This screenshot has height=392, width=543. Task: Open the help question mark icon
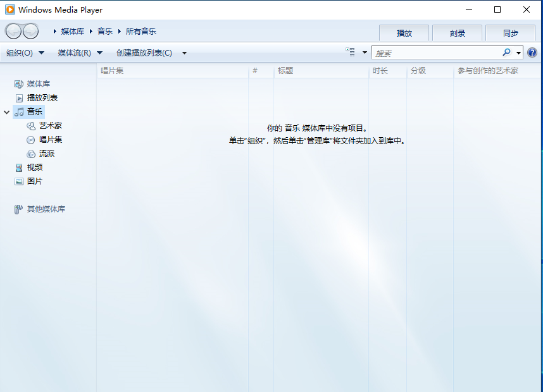coord(532,53)
